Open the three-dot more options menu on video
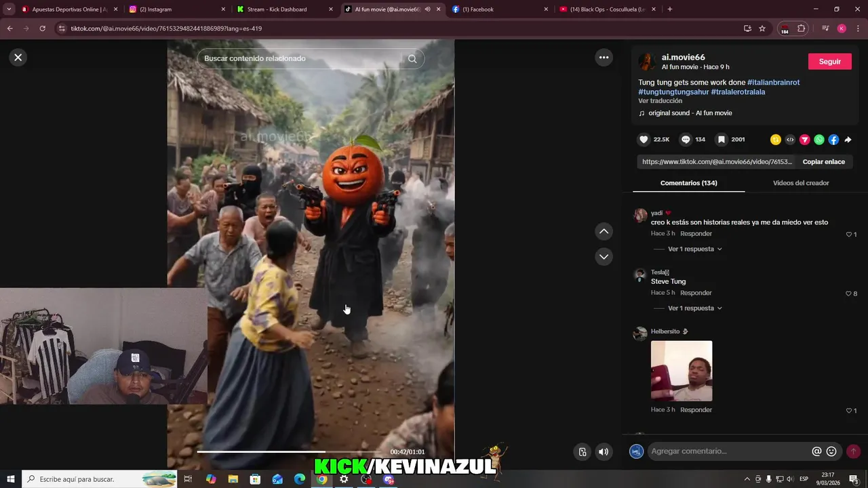 604,58
